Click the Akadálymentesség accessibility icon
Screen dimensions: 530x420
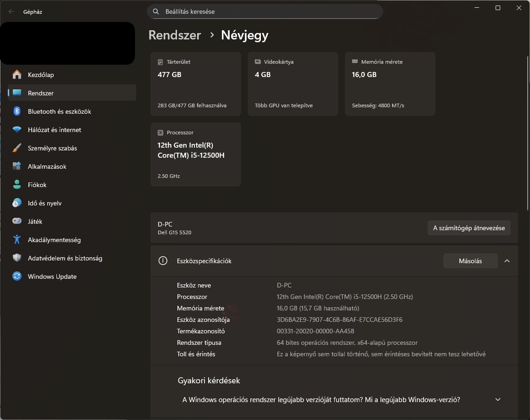tap(17, 240)
